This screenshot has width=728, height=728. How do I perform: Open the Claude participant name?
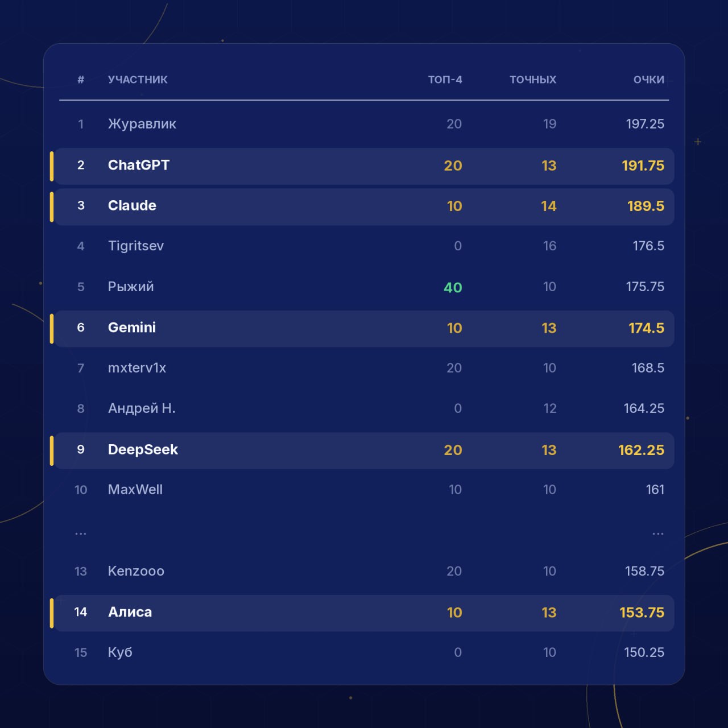[x=132, y=205]
